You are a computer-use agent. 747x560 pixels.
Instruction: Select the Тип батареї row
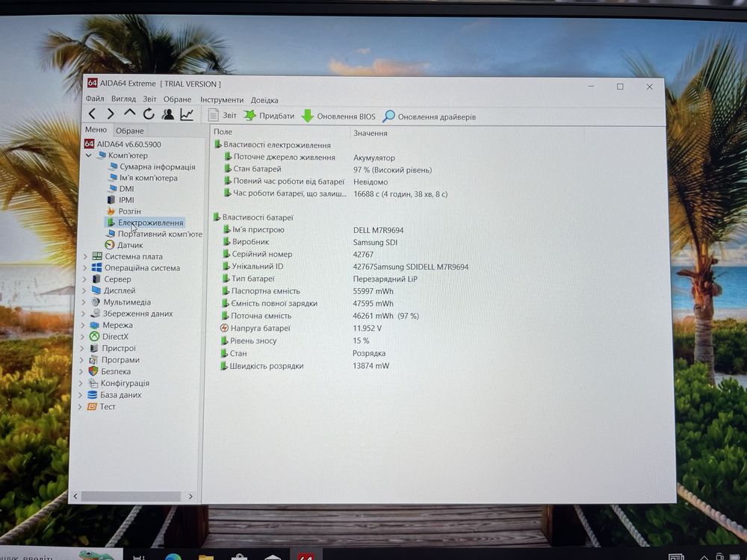pyautogui.click(x=320, y=279)
